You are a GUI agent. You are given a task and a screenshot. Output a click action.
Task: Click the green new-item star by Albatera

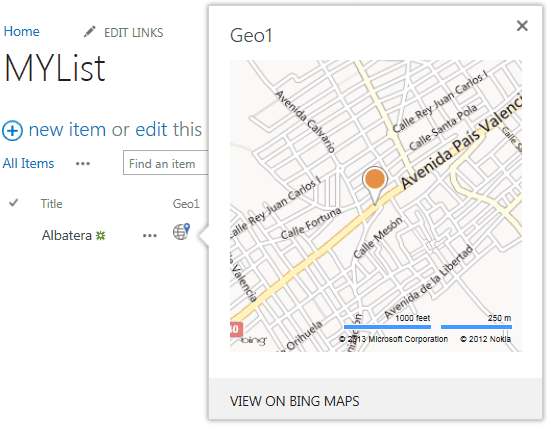pos(101,236)
